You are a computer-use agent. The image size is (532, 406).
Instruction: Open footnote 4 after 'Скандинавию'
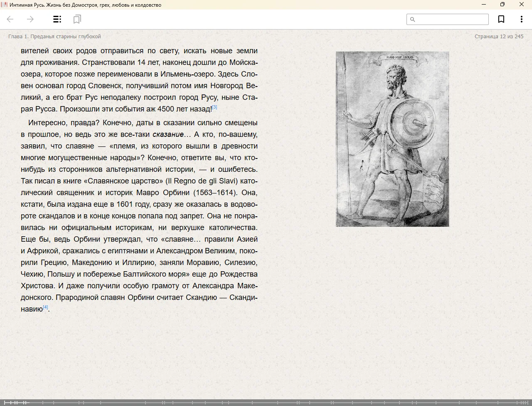pos(46,307)
